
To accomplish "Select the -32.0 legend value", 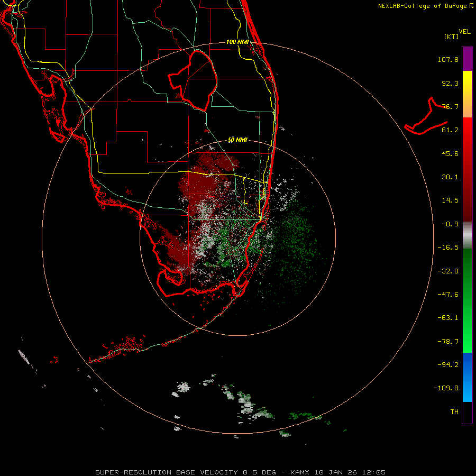I will (x=448, y=271).
